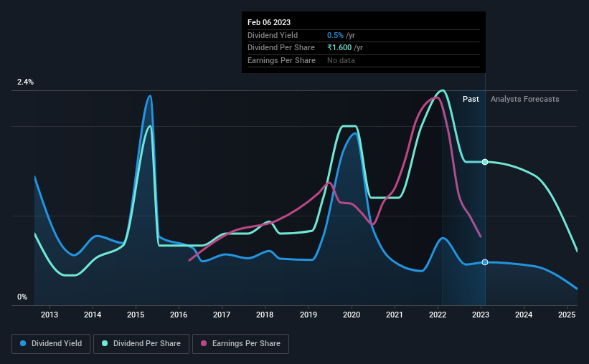Click the 2025 x-axis label
Viewport: 589px width, 364px height.
pos(567,315)
